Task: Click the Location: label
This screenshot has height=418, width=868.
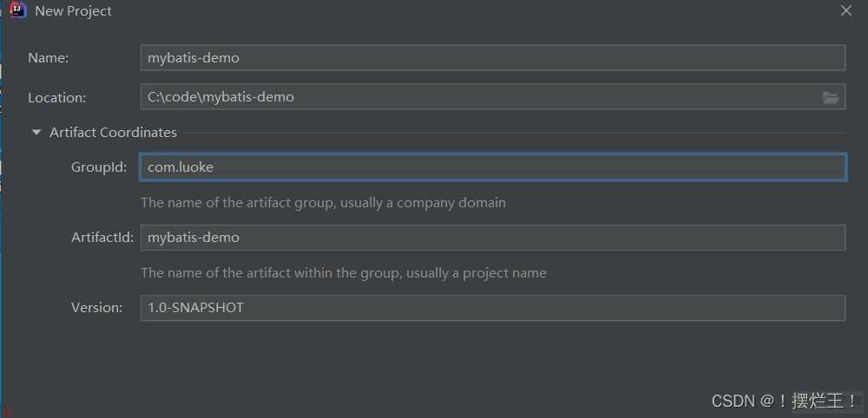Action: point(56,97)
